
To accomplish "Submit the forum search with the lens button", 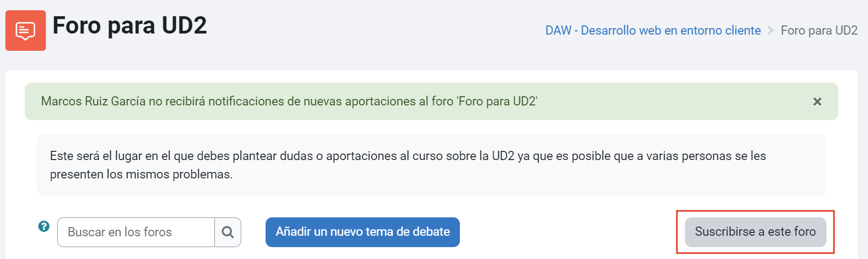I will [x=228, y=232].
